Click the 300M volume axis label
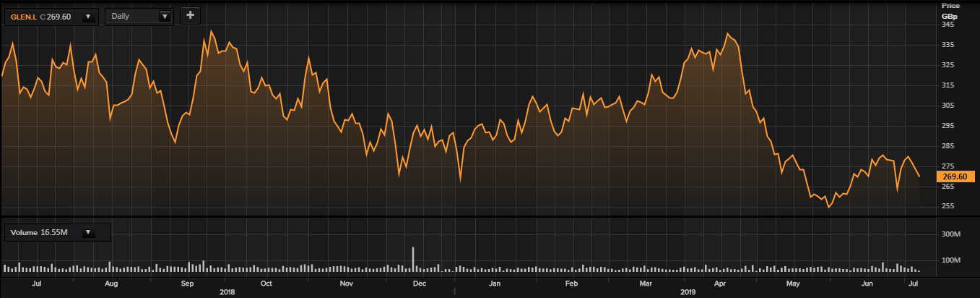 [x=950, y=234]
